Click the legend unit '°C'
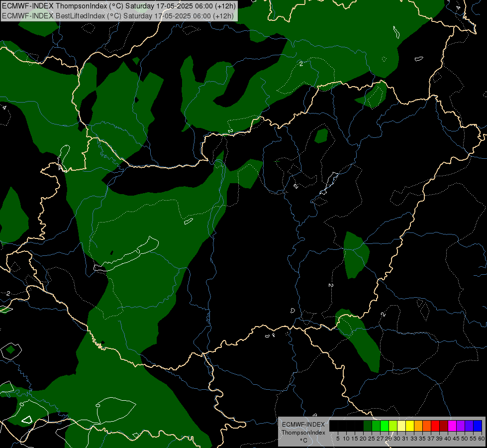The width and height of the screenshot is (487, 448). [x=304, y=441]
